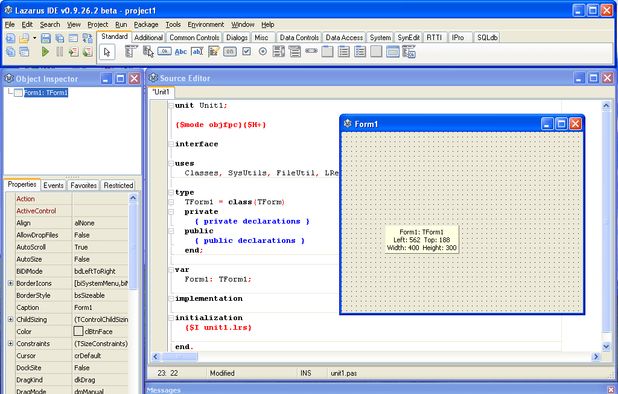Click the Object Inspector property scroll-up arrow
The image size is (618, 394).
pyautogui.click(x=133, y=198)
